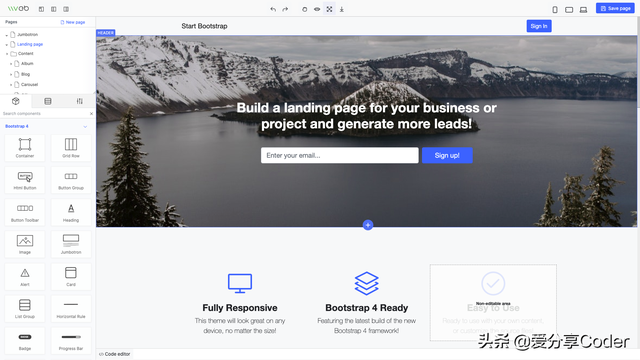The image size is (640, 360).
Task: Toggle the designer mode hand icon
Action: (x=304, y=9)
